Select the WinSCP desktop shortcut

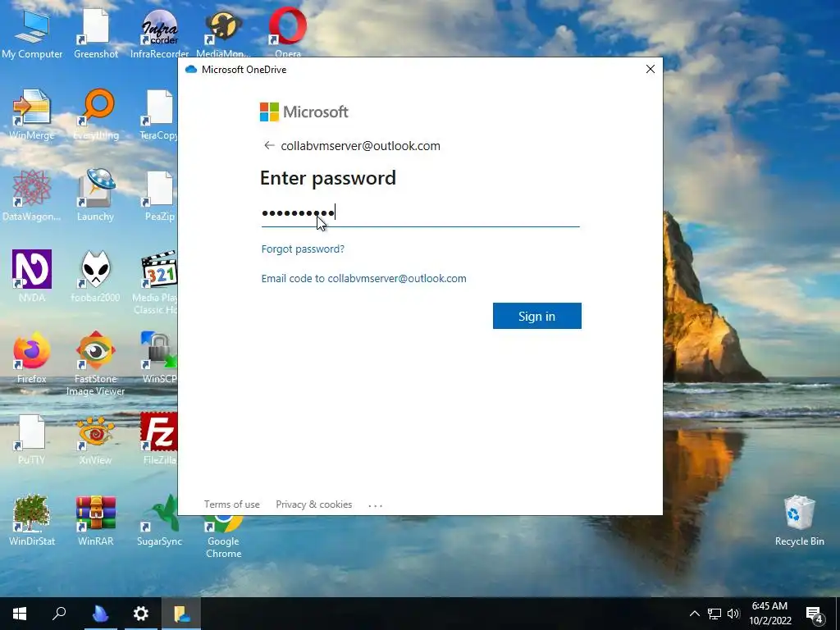(x=159, y=358)
